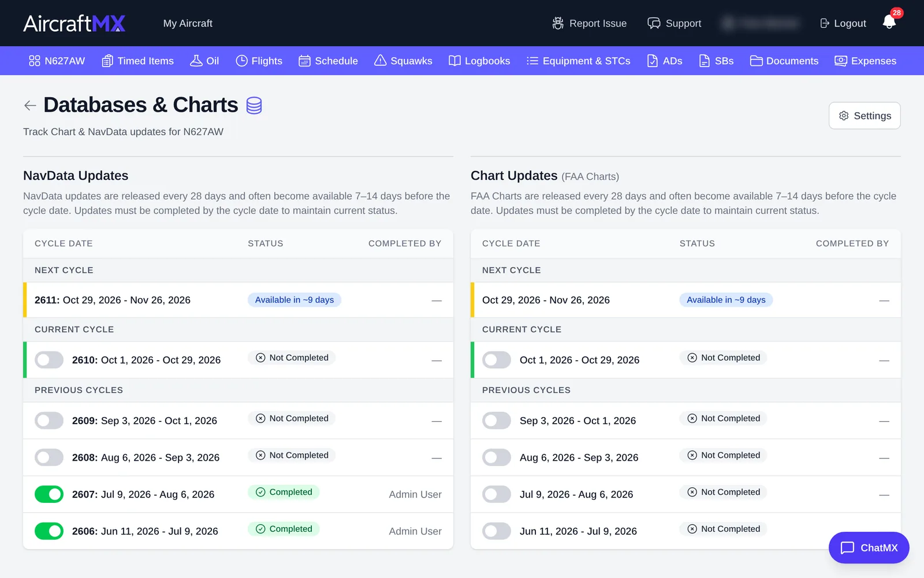
Task: Click the Documents folder icon
Action: tap(756, 61)
